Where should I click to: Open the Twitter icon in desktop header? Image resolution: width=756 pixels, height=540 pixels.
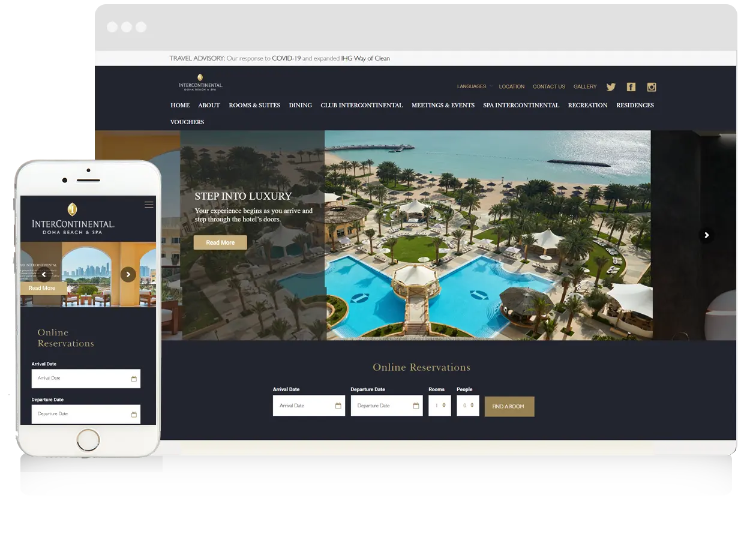click(611, 87)
